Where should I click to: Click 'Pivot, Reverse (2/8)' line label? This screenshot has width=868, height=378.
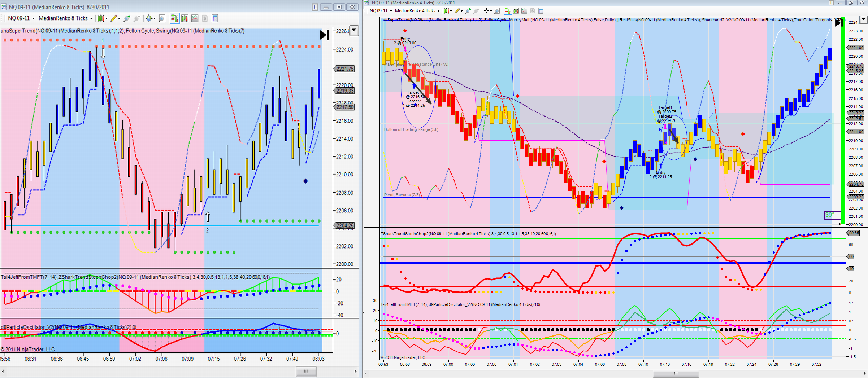point(402,195)
